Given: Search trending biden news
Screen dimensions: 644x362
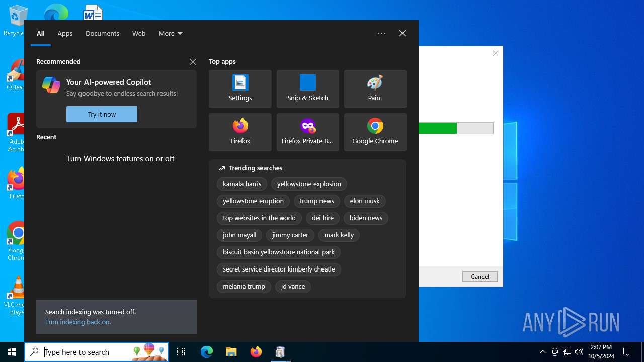Looking at the screenshot, I should pyautogui.click(x=366, y=218).
